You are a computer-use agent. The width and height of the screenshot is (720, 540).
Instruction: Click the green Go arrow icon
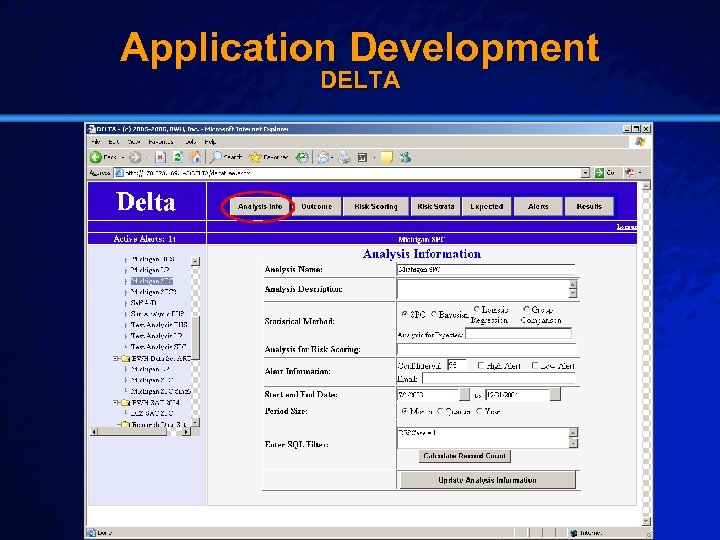click(599, 173)
